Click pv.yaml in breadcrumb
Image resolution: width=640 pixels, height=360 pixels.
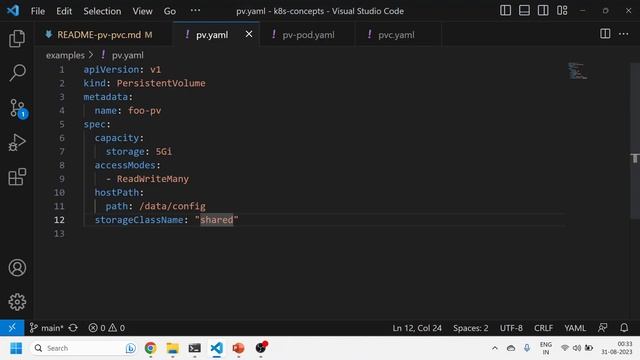coord(127,55)
